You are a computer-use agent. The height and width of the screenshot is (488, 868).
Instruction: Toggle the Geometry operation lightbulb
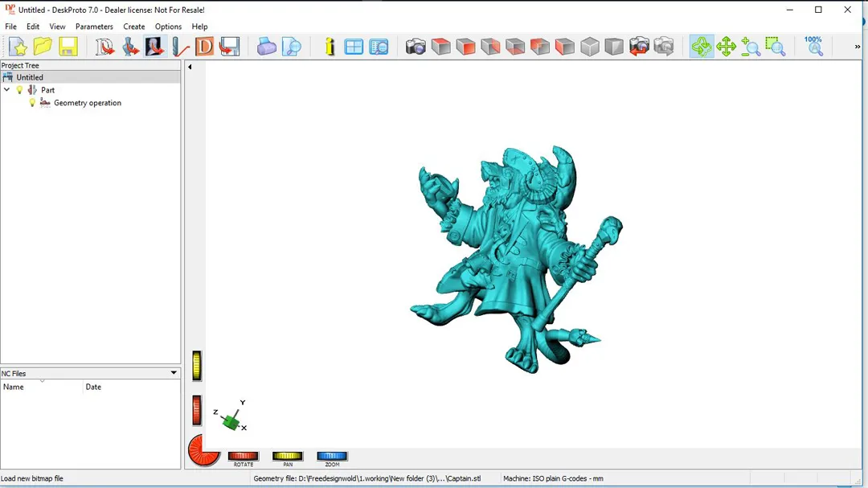[33, 103]
